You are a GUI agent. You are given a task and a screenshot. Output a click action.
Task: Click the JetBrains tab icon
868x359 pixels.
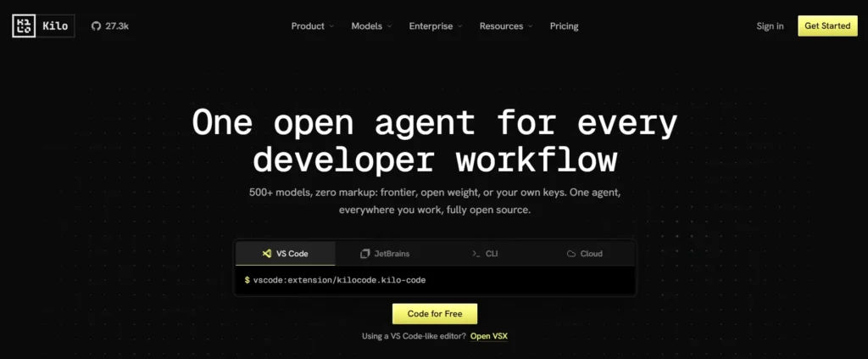(x=364, y=254)
